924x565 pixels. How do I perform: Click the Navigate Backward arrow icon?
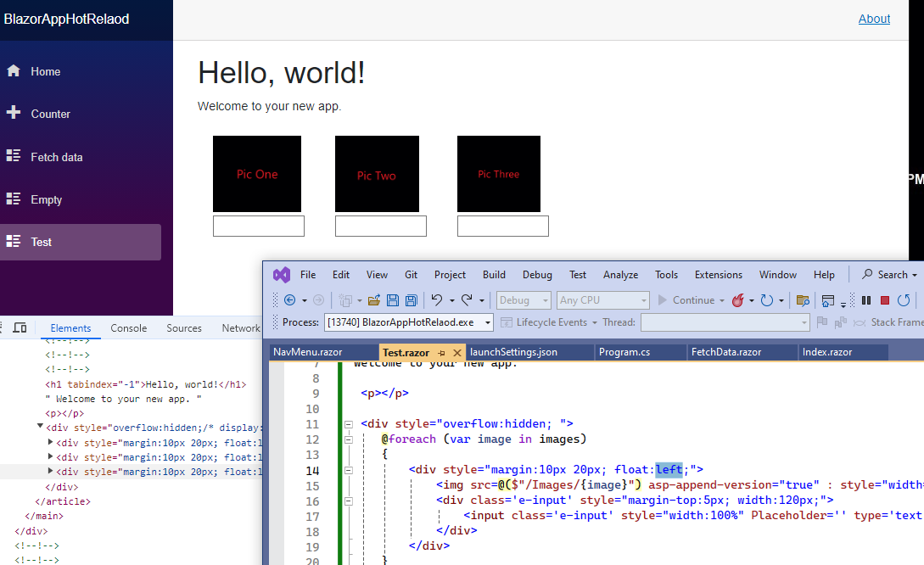pyautogui.click(x=291, y=300)
